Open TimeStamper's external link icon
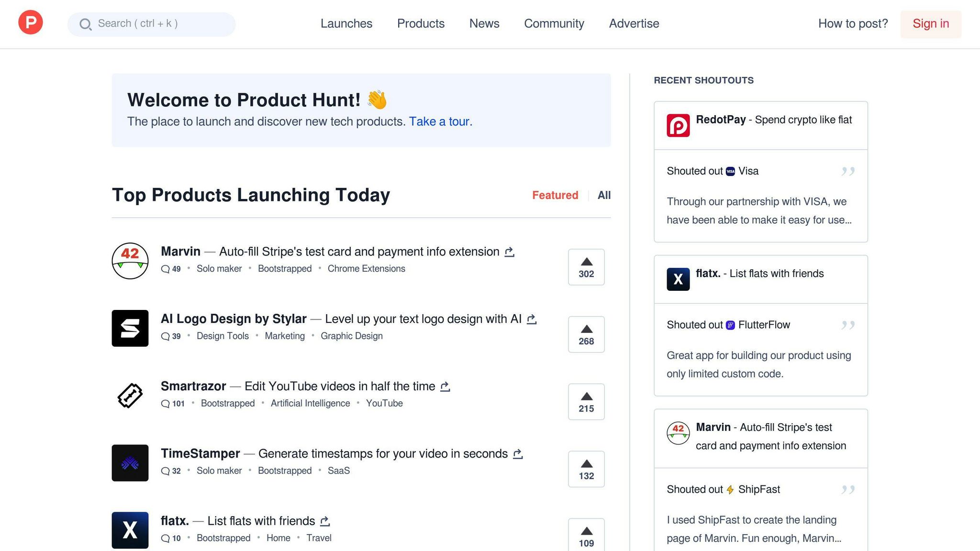 pyautogui.click(x=518, y=454)
